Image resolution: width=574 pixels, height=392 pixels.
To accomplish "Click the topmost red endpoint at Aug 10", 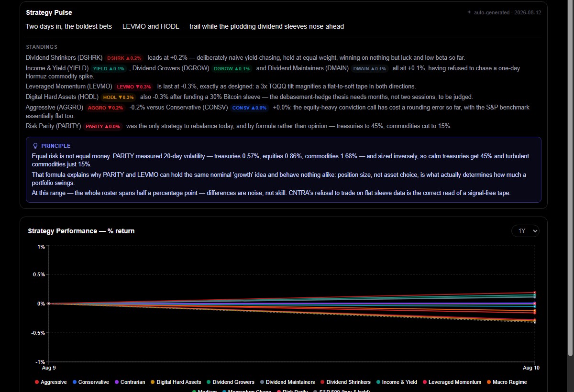I will click(x=535, y=293).
